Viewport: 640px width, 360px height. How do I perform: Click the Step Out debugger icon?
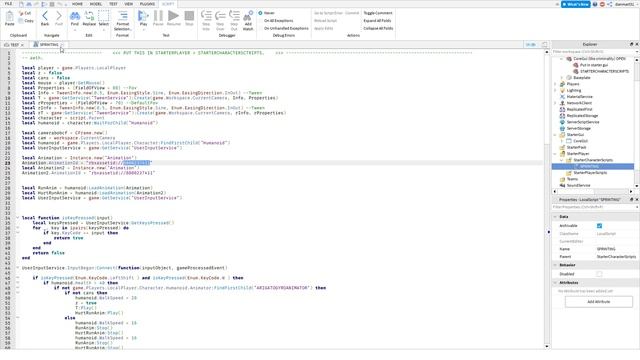pyautogui.click(x=234, y=16)
